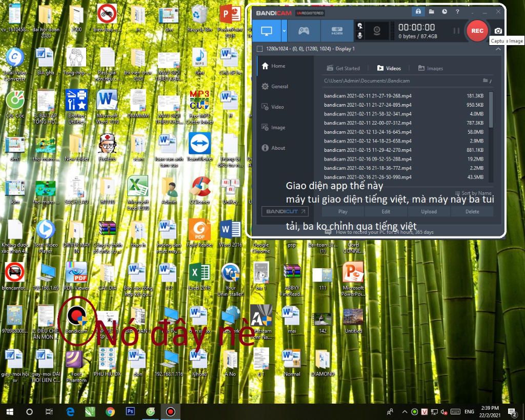
Task: Open Photoshop from the taskbar
Action: (x=130, y=411)
